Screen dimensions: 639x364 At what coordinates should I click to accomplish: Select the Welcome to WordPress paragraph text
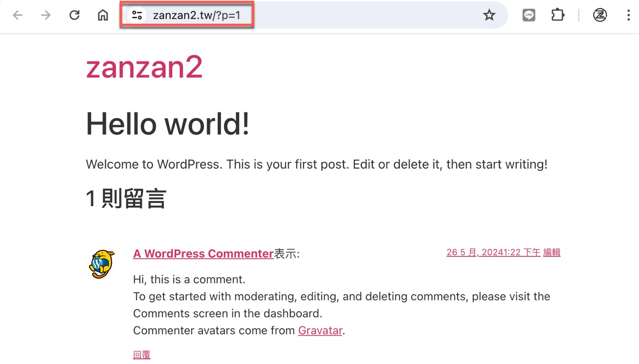[x=316, y=164]
